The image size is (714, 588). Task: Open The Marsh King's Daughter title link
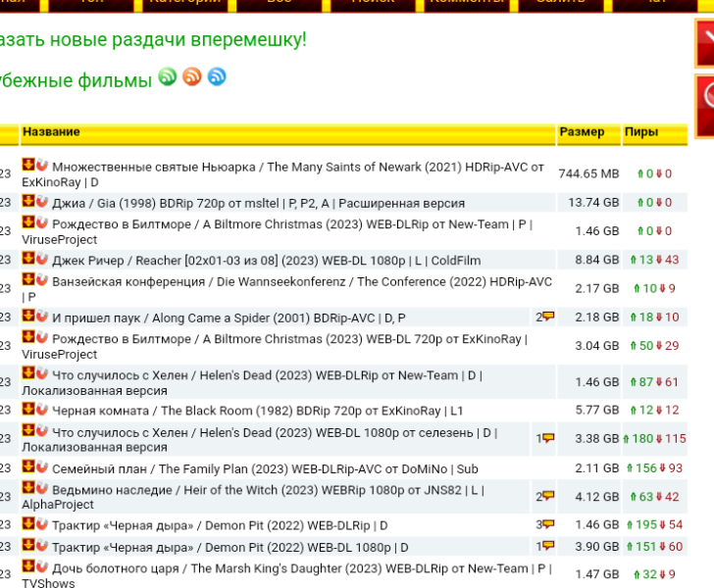286,575
